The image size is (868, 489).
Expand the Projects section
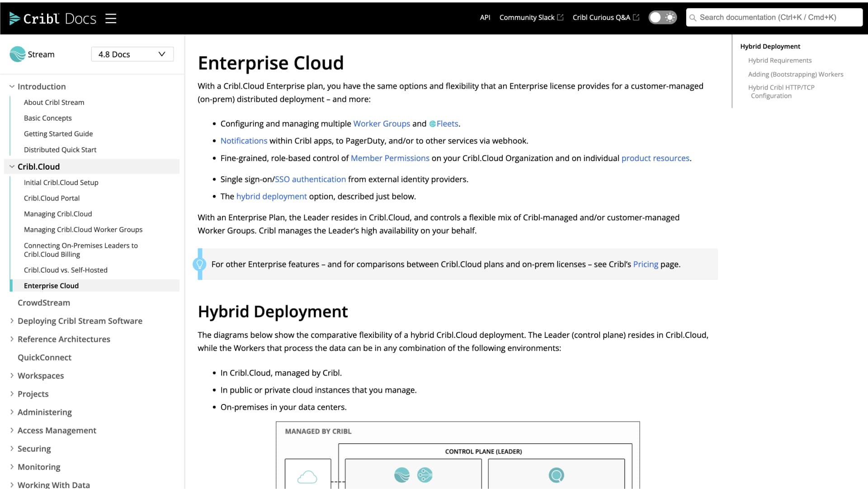[x=12, y=394]
